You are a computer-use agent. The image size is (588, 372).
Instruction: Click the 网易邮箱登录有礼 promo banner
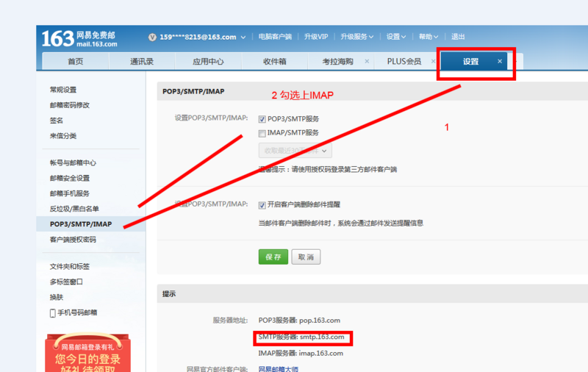click(87, 353)
